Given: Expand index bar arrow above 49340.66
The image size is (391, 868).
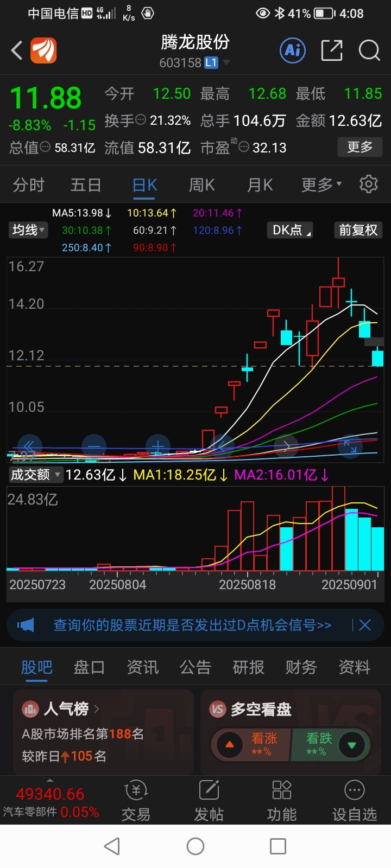Looking at the screenshot, I should 51,780.
